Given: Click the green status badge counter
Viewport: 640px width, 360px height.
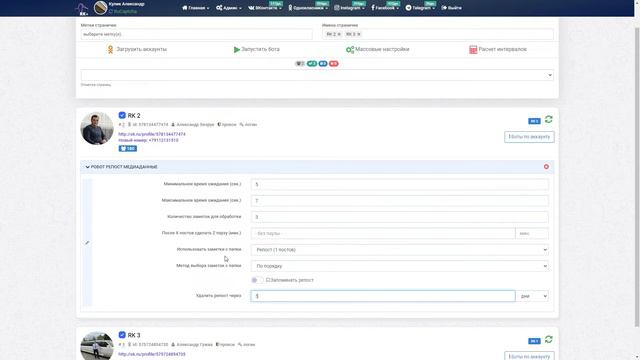Looking at the screenshot, I should [x=312, y=64].
